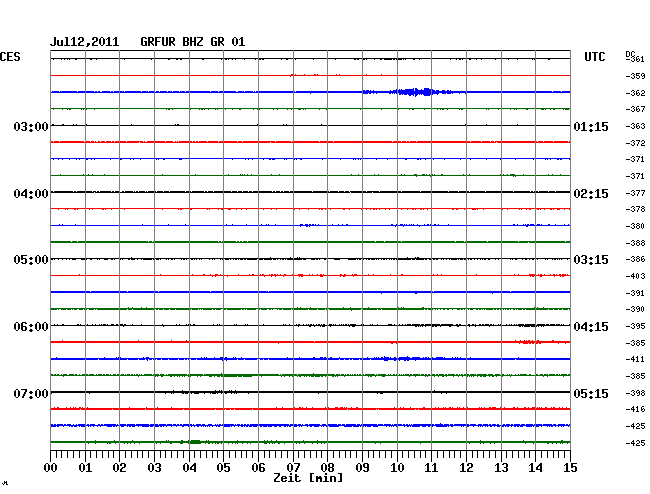Click the DC offset value -378

point(635,209)
